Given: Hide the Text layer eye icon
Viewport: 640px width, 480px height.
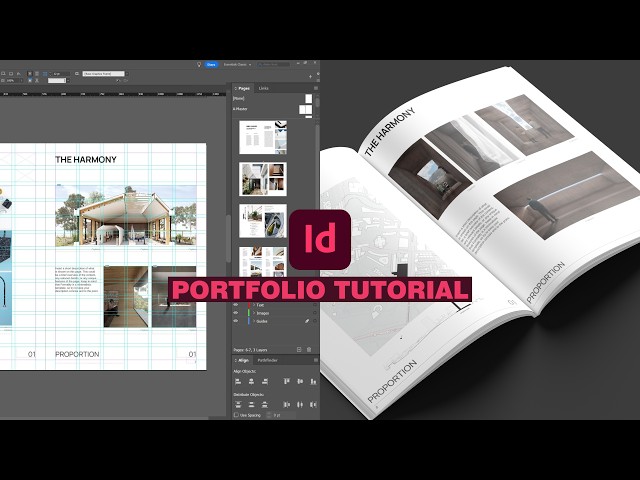Looking at the screenshot, I should pos(236,305).
